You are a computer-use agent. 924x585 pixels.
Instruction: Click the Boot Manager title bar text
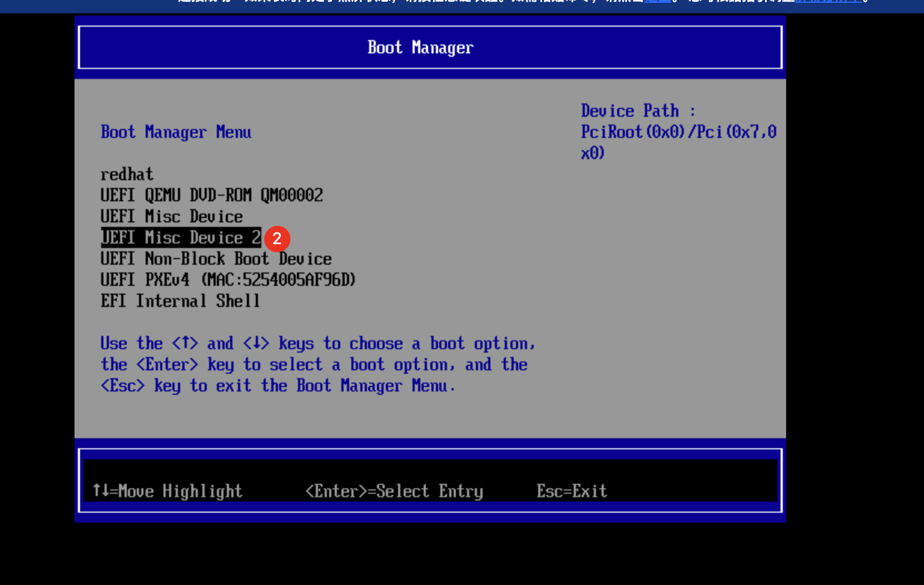tap(420, 48)
